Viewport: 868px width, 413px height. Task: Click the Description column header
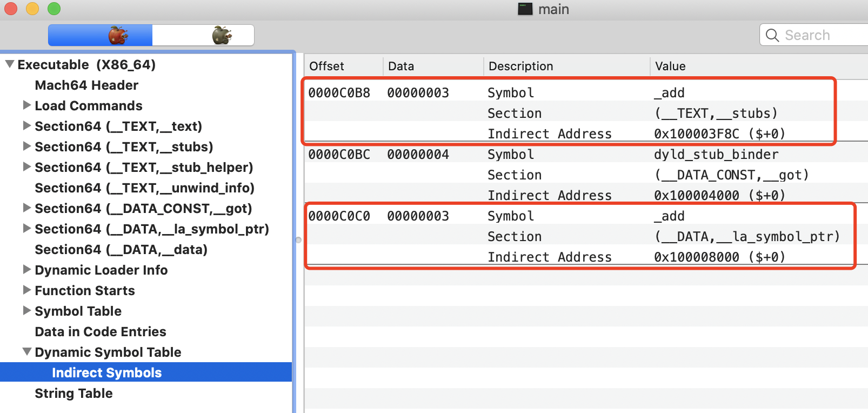coord(520,66)
